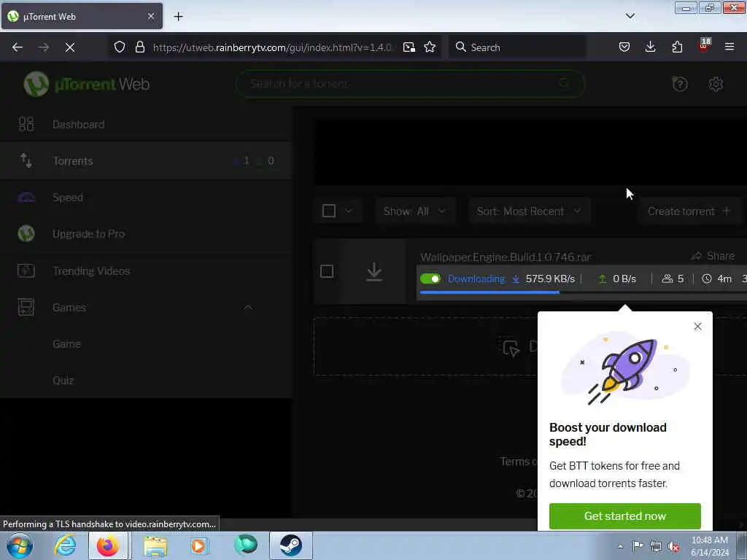The height and width of the screenshot is (560, 747).
Task: Select the µTorrent Web tab
Action: pyautogui.click(x=82, y=16)
